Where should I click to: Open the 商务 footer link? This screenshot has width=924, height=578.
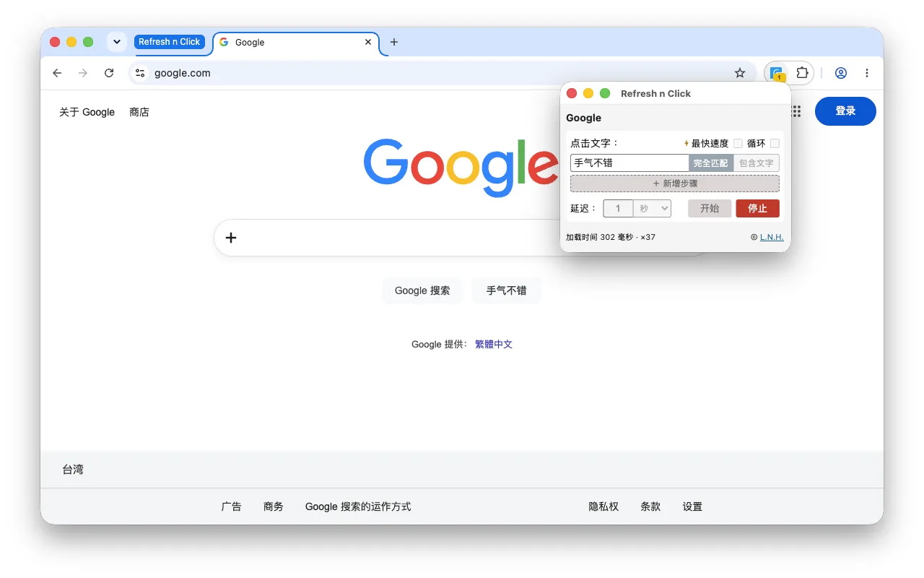pos(274,506)
